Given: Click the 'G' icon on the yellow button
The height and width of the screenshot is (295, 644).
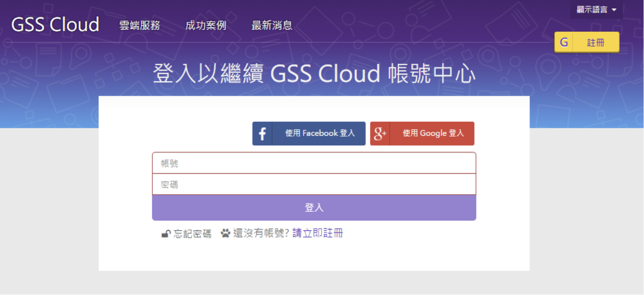Looking at the screenshot, I should 564,42.
